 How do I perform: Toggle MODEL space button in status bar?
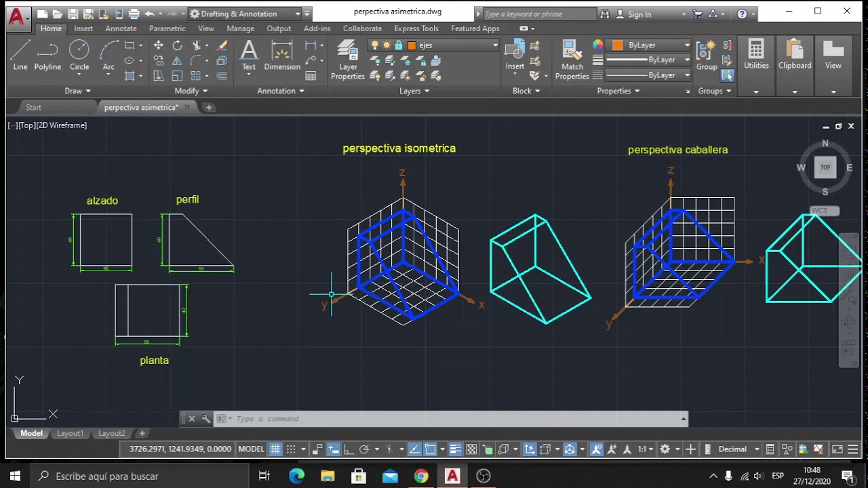[251, 449]
